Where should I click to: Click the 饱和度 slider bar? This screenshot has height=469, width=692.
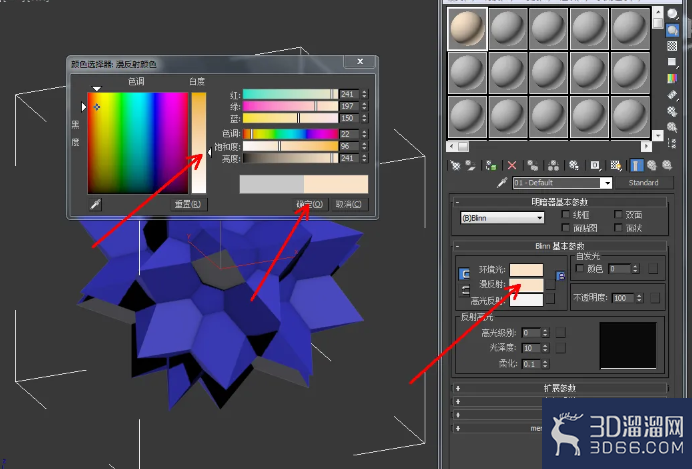pyautogui.click(x=290, y=146)
